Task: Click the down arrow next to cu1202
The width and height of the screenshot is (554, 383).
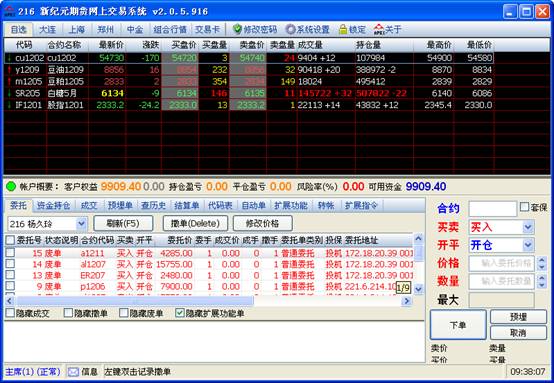Action: coord(10,58)
